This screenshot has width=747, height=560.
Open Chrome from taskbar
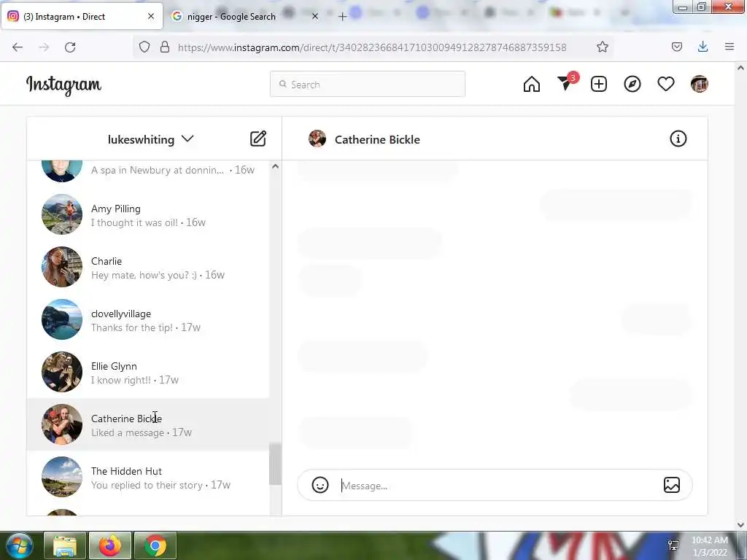point(155,545)
